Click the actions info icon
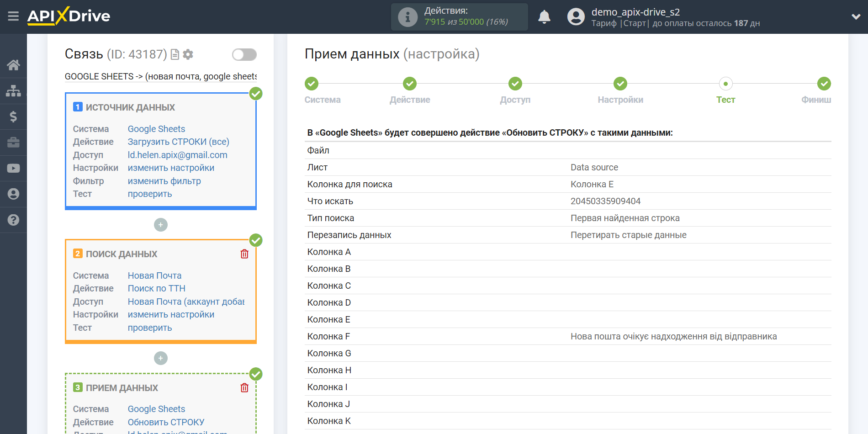The width and height of the screenshot is (868, 434). (x=408, y=17)
